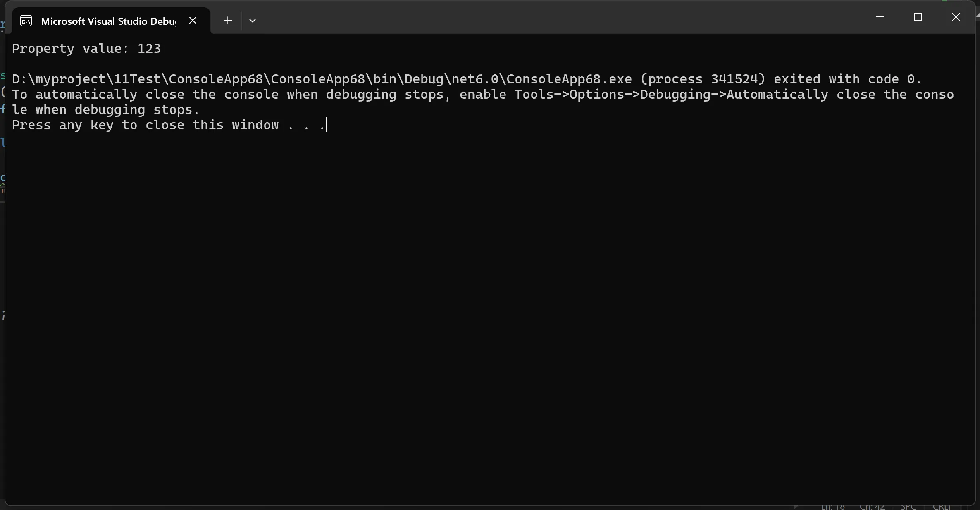980x510 pixels.
Task: Close the Microsoft Visual Studio Debug tab
Action: 193,20
